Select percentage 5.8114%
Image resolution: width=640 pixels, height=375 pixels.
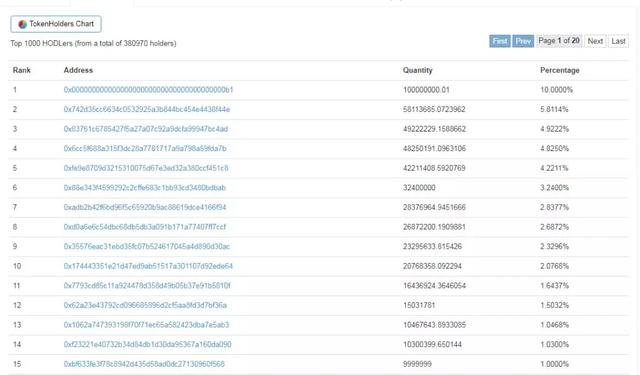coord(554,109)
